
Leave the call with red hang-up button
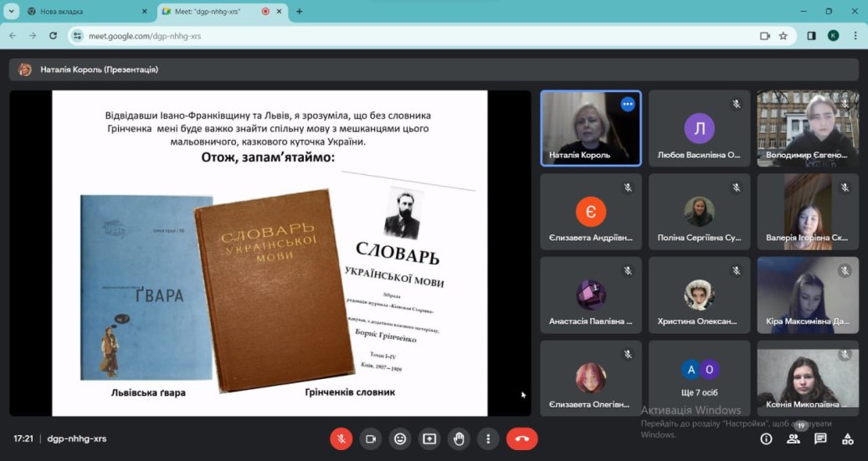click(522, 438)
